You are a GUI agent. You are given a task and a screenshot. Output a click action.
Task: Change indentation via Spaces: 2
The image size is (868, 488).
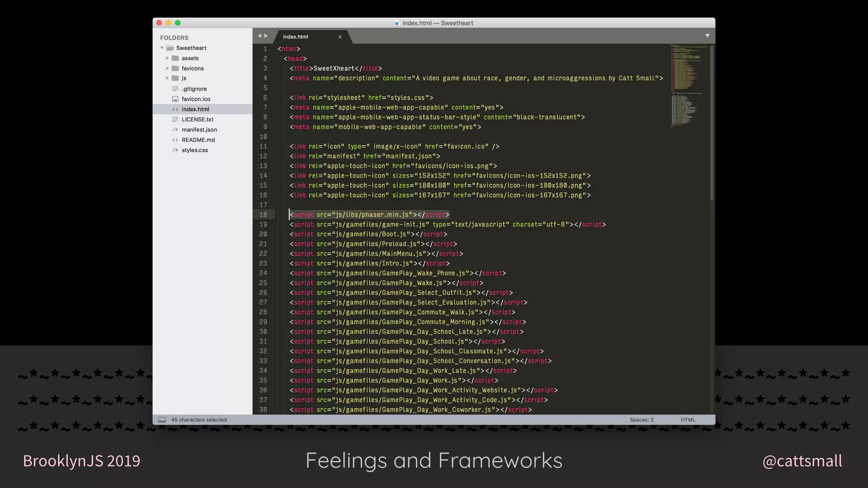tap(641, 420)
